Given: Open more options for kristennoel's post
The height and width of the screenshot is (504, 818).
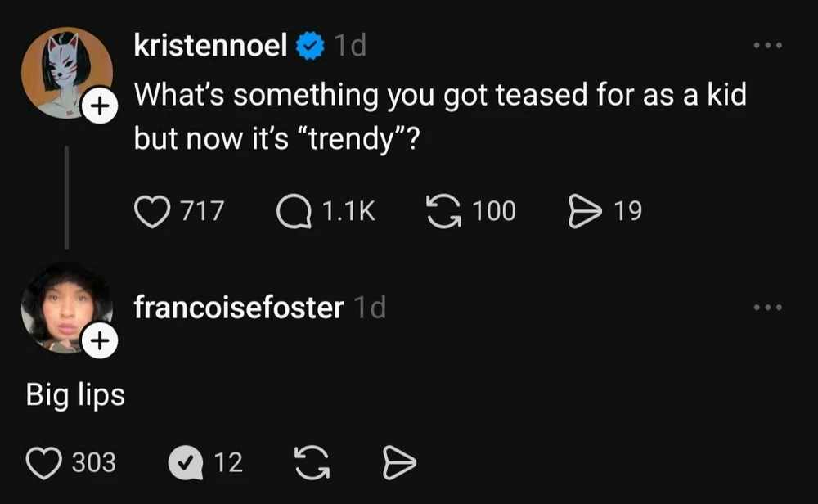Looking at the screenshot, I should [x=768, y=46].
